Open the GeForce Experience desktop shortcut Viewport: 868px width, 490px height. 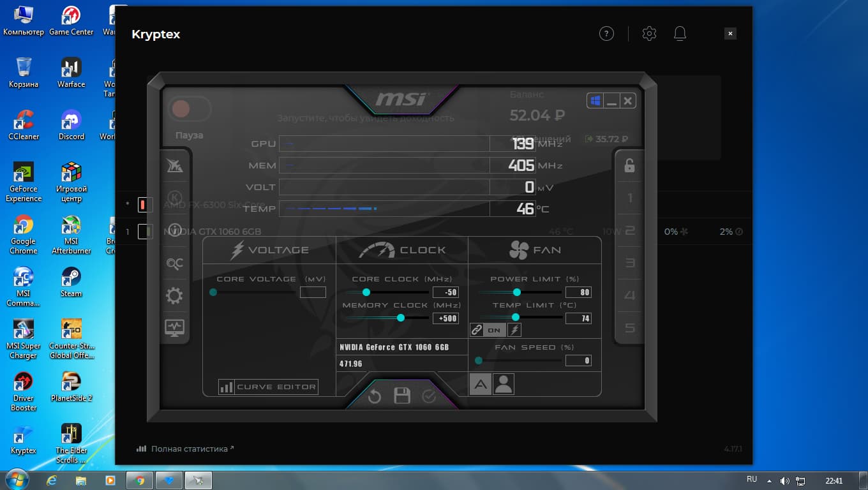[x=24, y=182]
